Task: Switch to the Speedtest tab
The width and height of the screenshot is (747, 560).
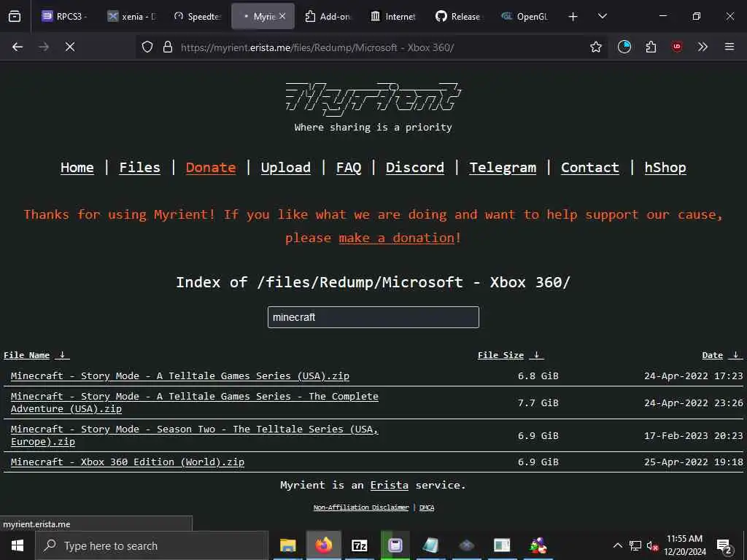Action: pyautogui.click(x=198, y=16)
